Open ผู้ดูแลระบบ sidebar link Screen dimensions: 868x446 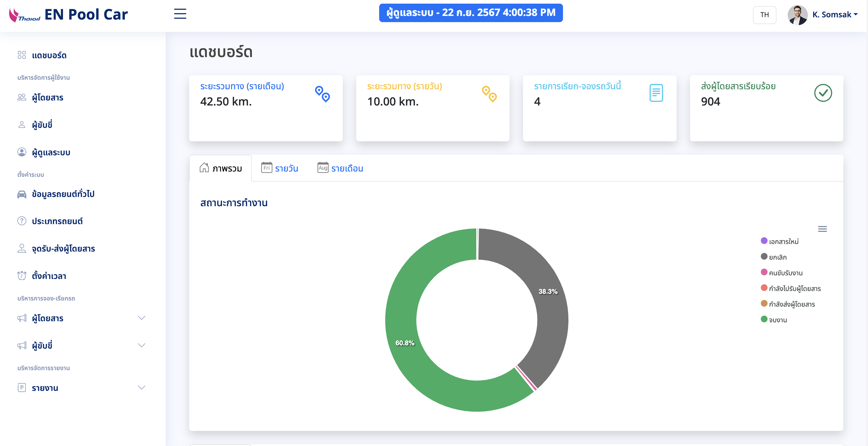click(x=51, y=152)
